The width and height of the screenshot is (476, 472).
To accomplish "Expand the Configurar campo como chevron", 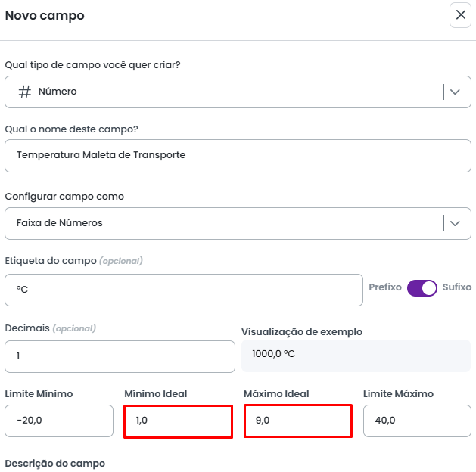I will point(455,223).
